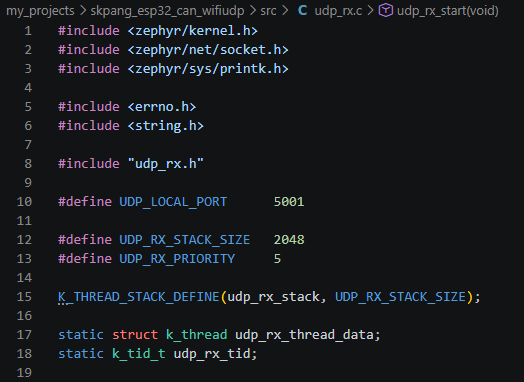Expand chevron after udp_rx.c breadcrumb
Viewport: 524px width, 382px height.
pos(370,11)
